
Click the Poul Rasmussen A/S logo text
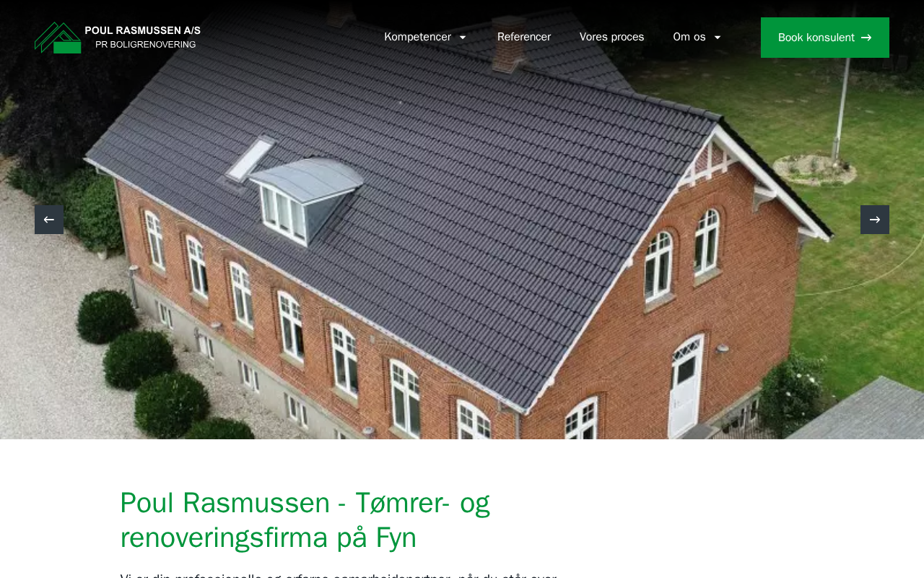pyautogui.click(x=143, y=30)
